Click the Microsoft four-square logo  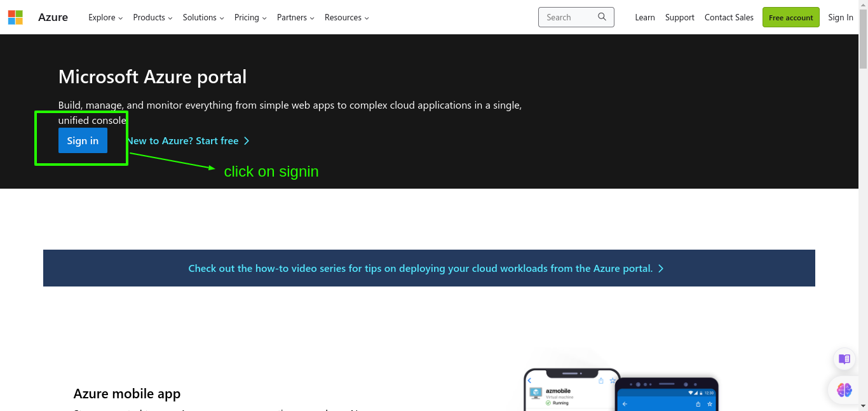click(15, 17)
